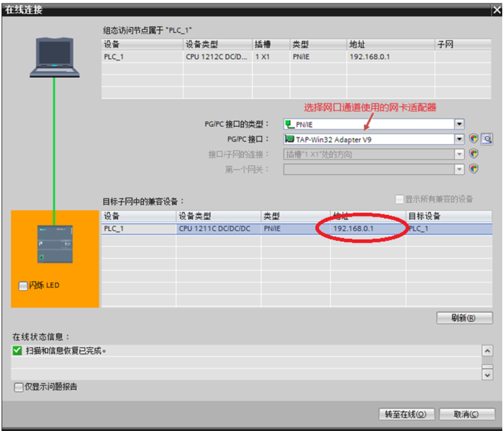This screenshot has height=431, width=504.
Task: Expand the PG/PC 接口 adapter dropdown
Action: (459, 139)
